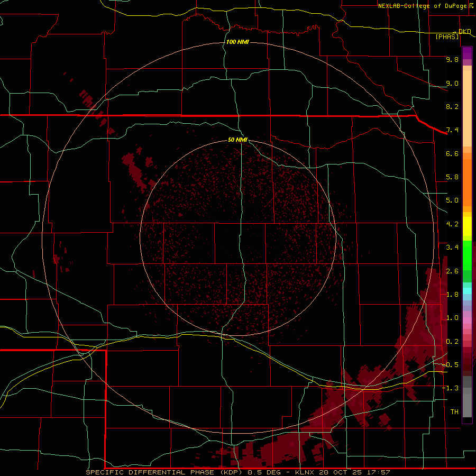Screen dimensions: 476x476
Task: Click the "50 NMI" range ring label
Action: click(x=237, y=140)
